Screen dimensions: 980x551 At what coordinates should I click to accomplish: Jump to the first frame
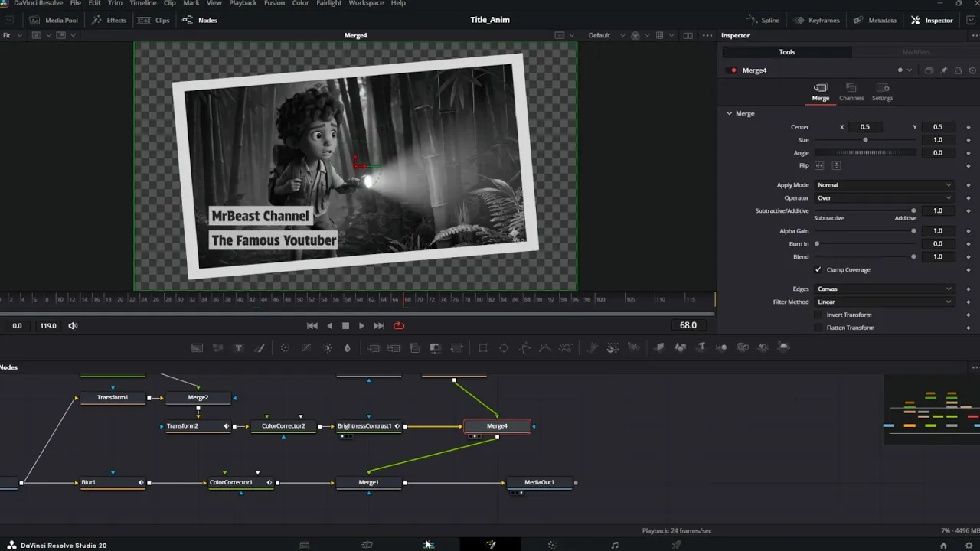coord(312,325)
